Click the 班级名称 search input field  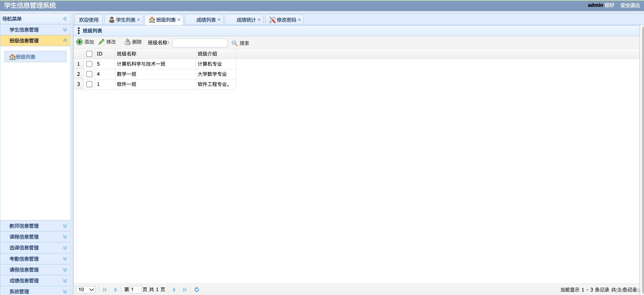tap(199, 43)
